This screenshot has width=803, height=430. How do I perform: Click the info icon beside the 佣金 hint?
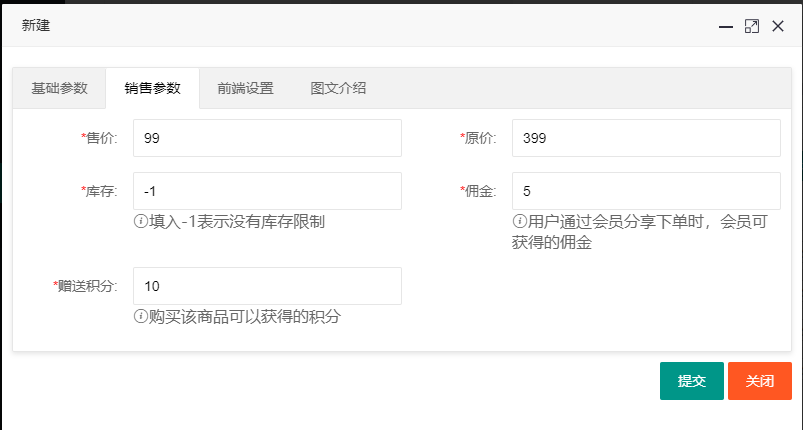click(x=520, y=222)
